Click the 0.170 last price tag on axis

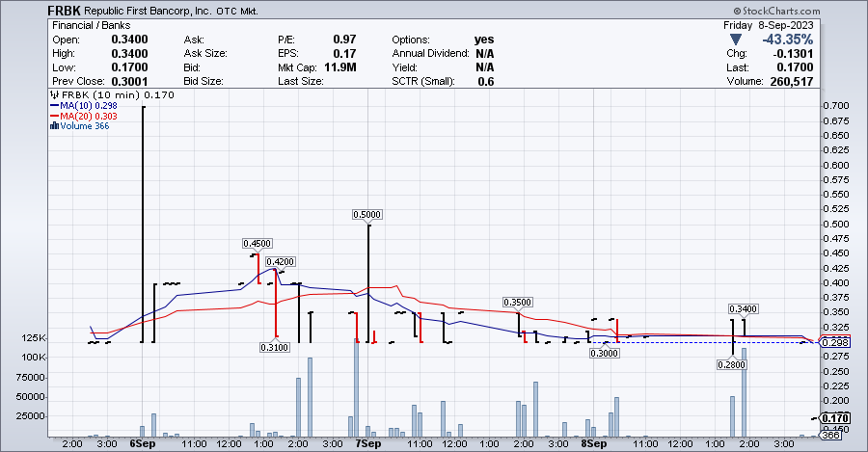click(832, 419)
